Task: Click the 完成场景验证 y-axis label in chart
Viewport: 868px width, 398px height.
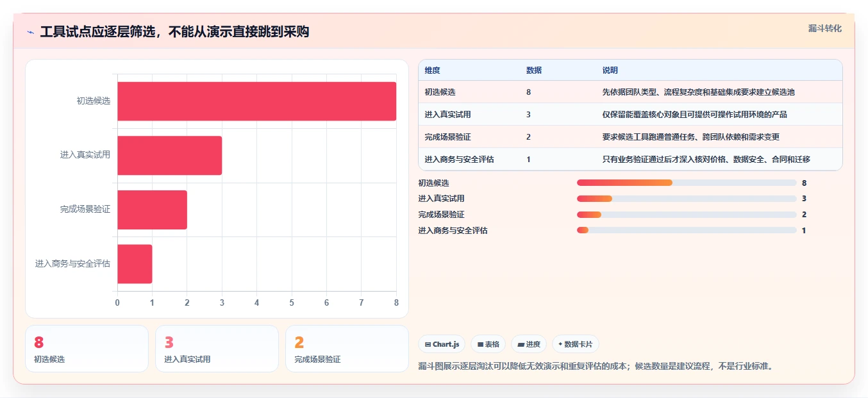Action: click(x=85, y=210)
